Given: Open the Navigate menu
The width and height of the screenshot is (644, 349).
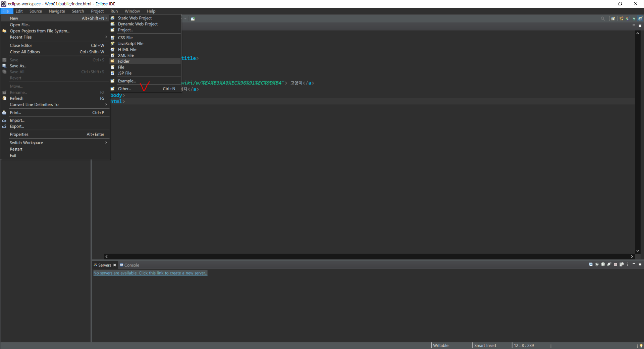Looking at the screenshot, I should [57, 11].
